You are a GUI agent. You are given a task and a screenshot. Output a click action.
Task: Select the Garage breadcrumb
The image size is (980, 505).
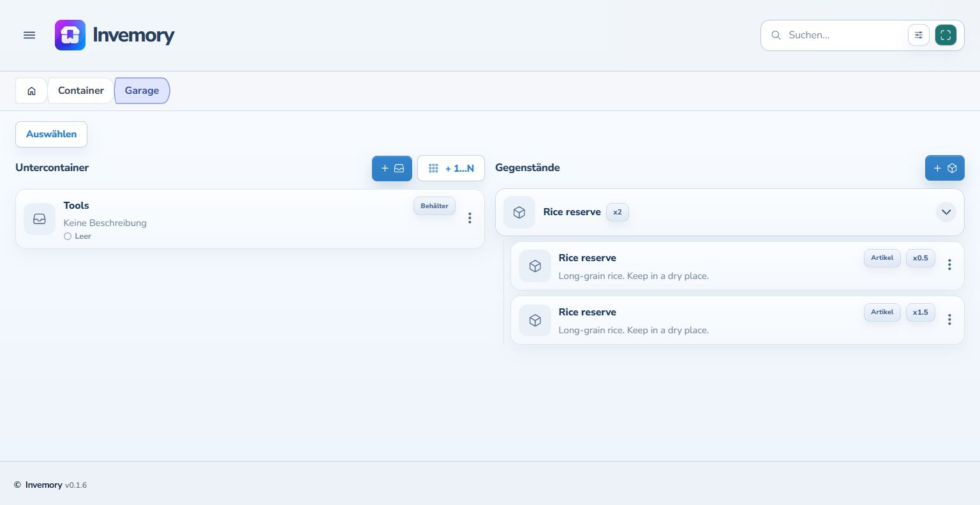click(142, 91)
